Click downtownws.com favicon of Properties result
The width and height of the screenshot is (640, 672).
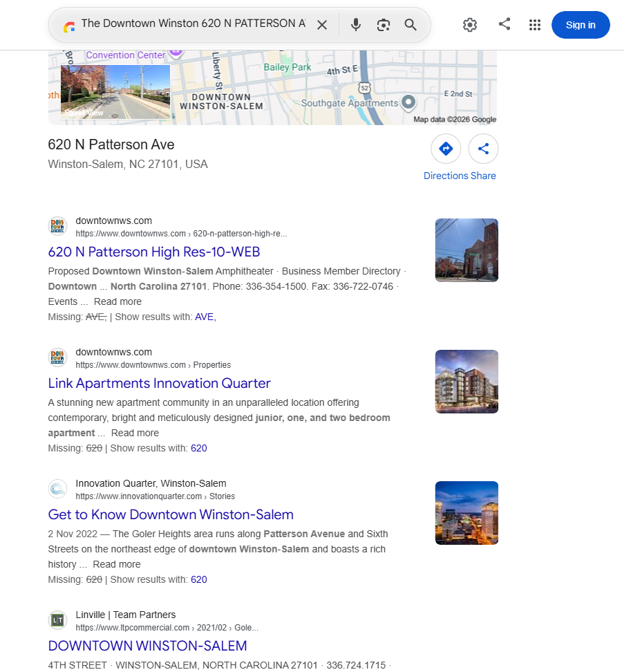point(57,357)
